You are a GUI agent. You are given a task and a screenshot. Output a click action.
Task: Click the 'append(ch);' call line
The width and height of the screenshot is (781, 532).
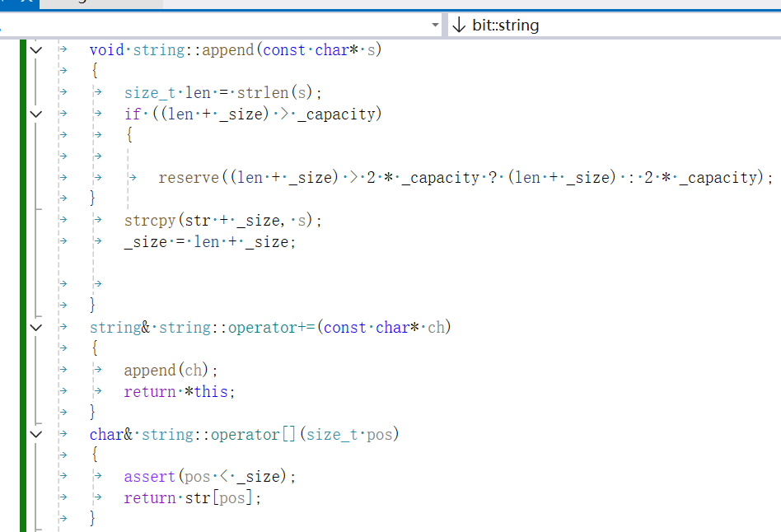pos(171,370)
